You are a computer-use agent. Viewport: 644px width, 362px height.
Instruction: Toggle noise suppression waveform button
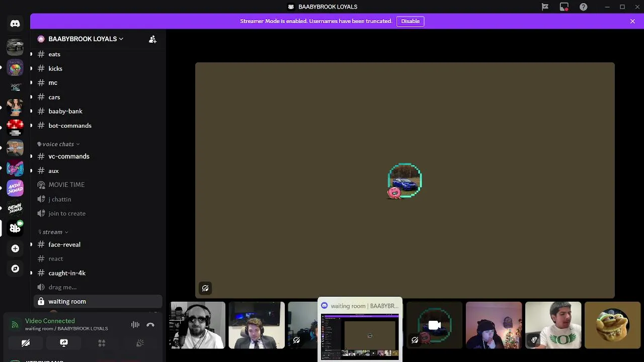tap(135, 325)
